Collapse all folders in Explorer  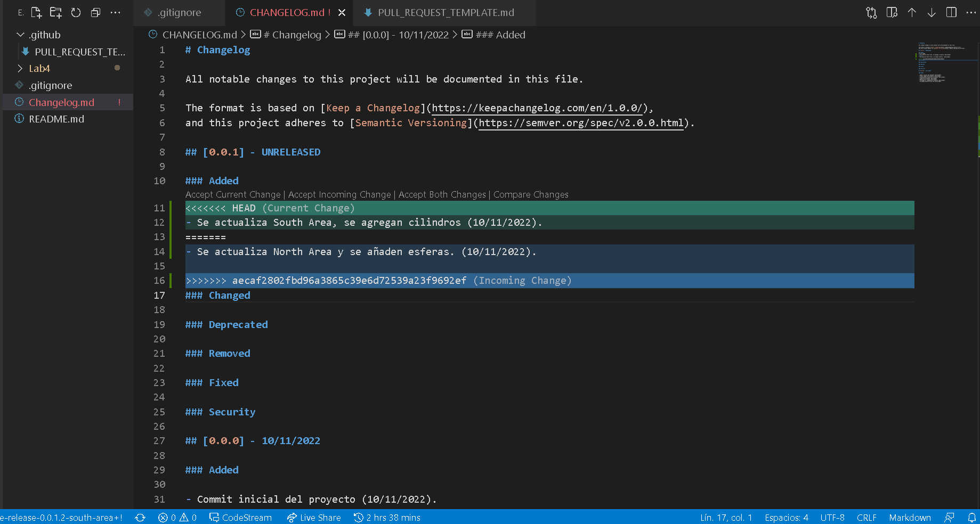point(95,12)
